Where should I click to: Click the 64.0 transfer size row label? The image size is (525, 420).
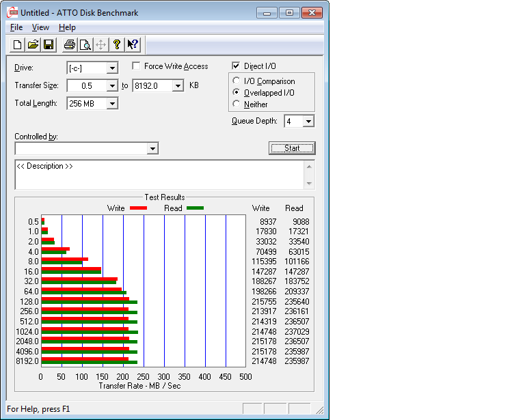pyautogui.click(x=31, y=291)
